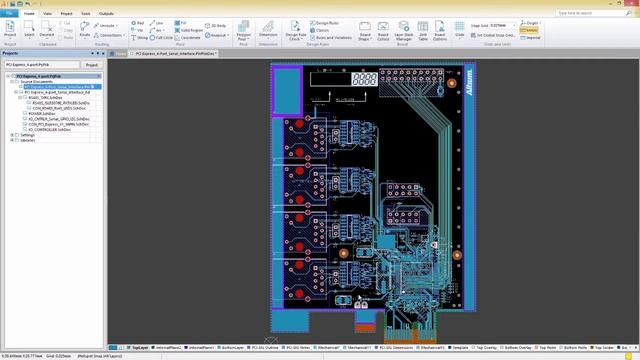Open the Design Rules option

coord(324,23)
